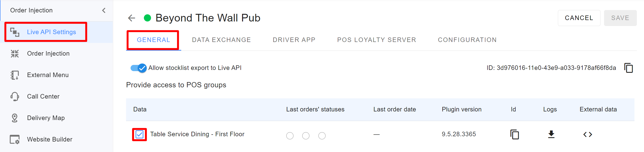This screenshot has height=152, width=644.
Task: Collapse the Order Injection sidebar section
Action: pyautogui.click(x=104, y=10)
